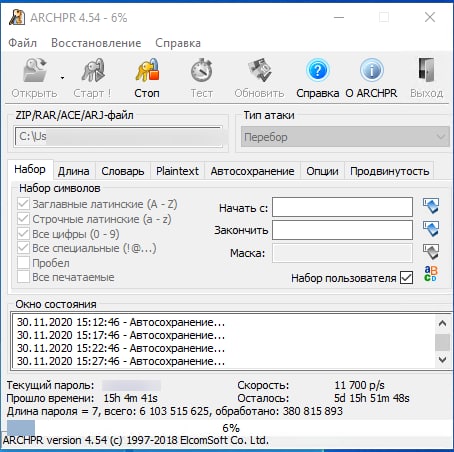Stop recovery with the Стоп icon

(147, 70)
